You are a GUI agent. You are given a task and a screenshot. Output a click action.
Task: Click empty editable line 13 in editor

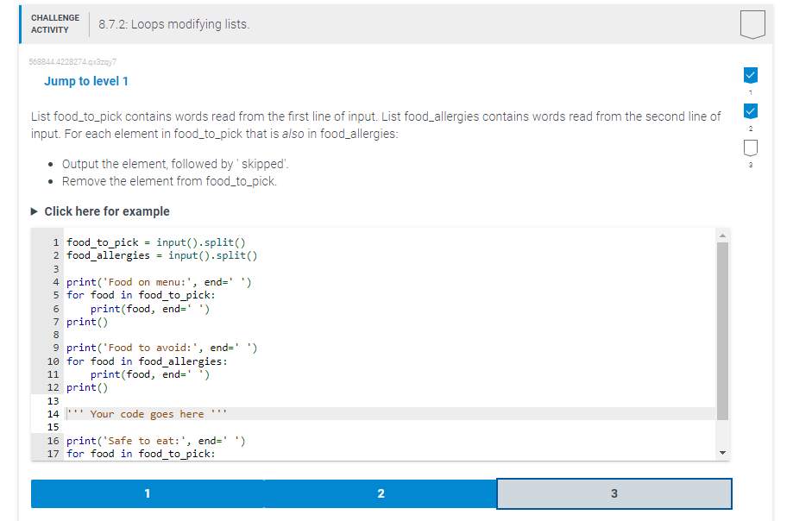pos(390,401)
